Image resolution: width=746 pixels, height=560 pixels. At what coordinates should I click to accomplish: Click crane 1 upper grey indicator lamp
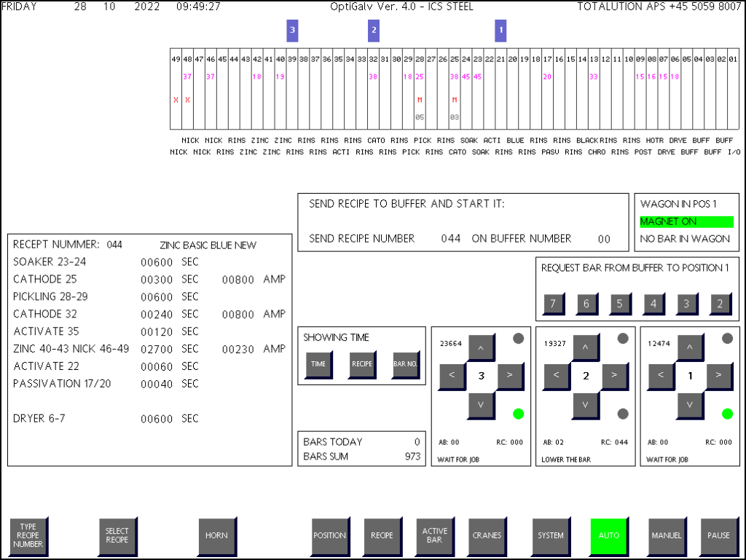tap(728, 339)
